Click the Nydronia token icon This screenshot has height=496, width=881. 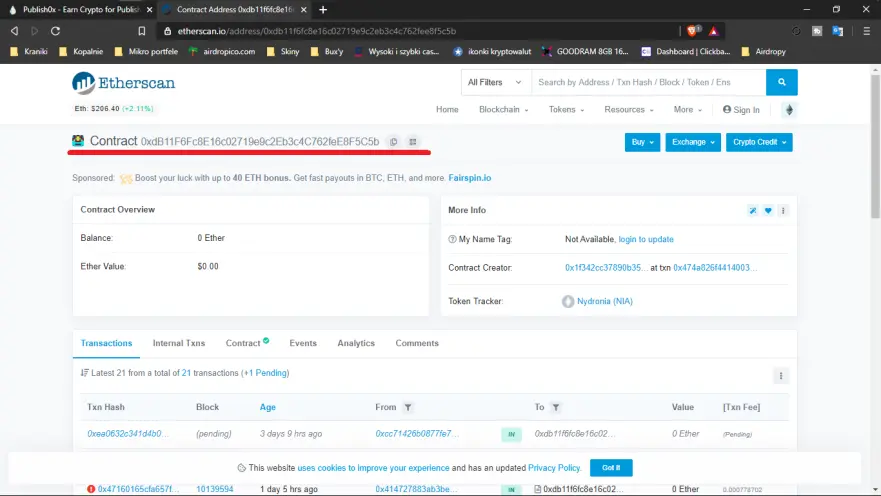[568, 302]
